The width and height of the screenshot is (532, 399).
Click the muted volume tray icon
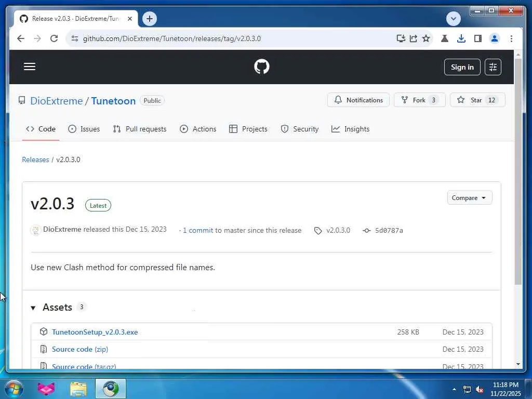click(480, 390)
